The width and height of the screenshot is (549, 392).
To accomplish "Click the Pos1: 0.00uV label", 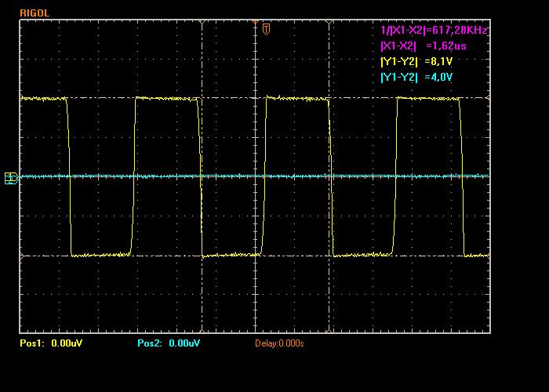I will click(x=51, y=343).
